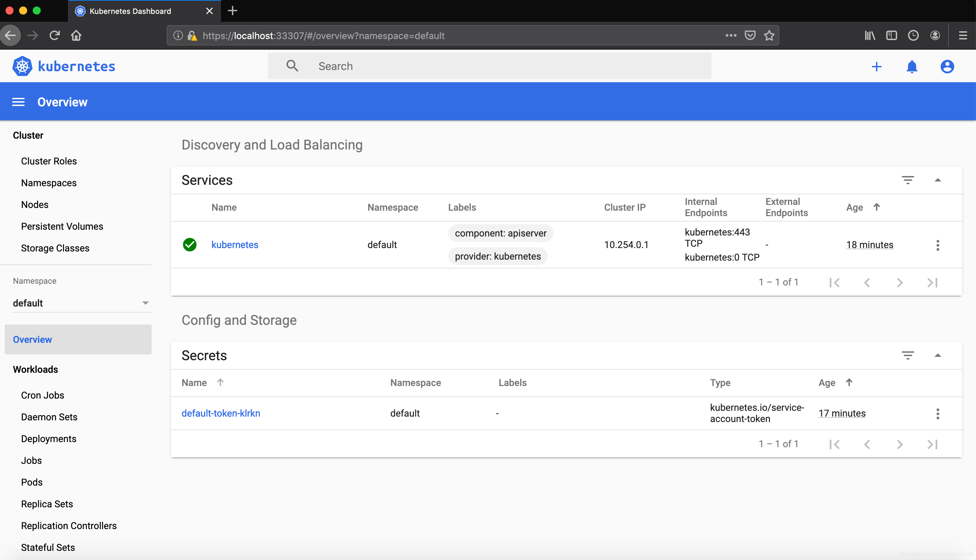Open Storage Classes in sidebar
The image size is (976, 560).
(x=55, y=248)
